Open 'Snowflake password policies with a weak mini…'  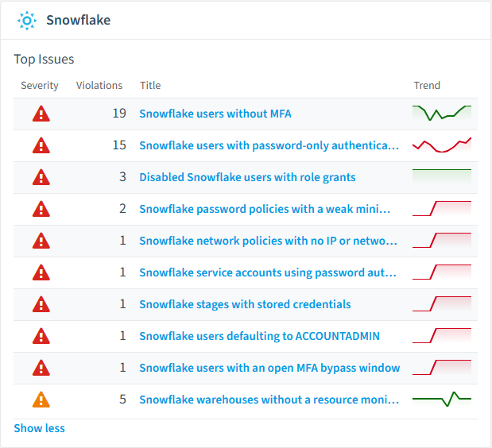pyautogui.click(x=265, y=209)
